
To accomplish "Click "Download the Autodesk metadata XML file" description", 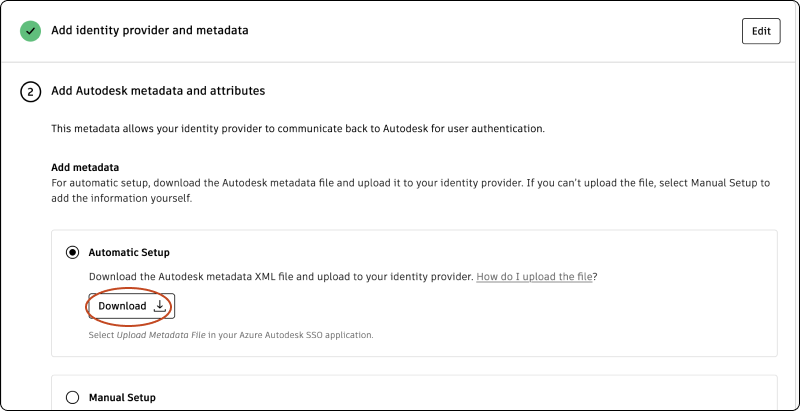I will click(280, 276).
